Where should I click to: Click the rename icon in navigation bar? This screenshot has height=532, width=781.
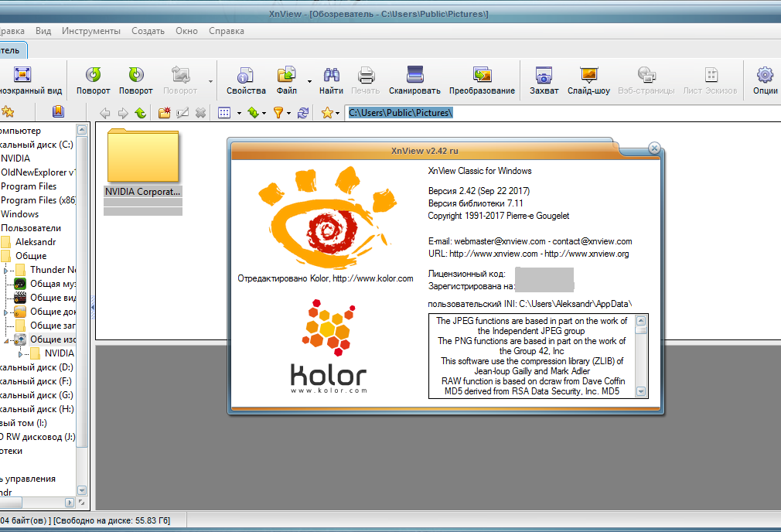point(182,113)
